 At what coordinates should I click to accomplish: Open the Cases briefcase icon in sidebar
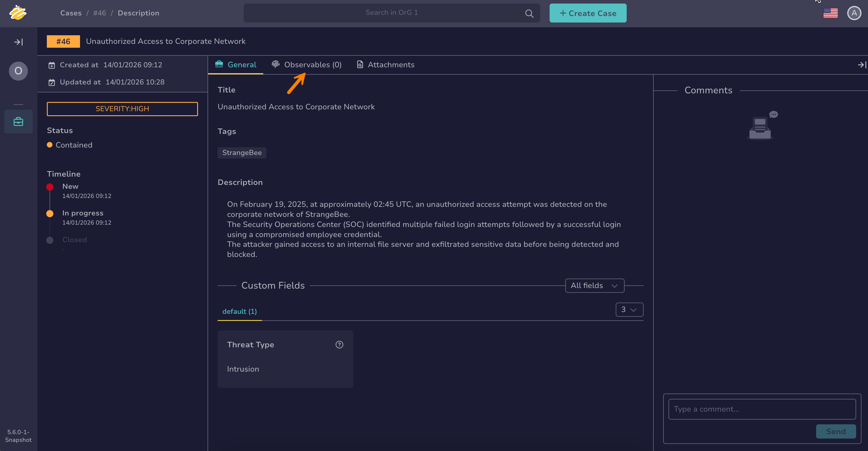coord(18,121)
